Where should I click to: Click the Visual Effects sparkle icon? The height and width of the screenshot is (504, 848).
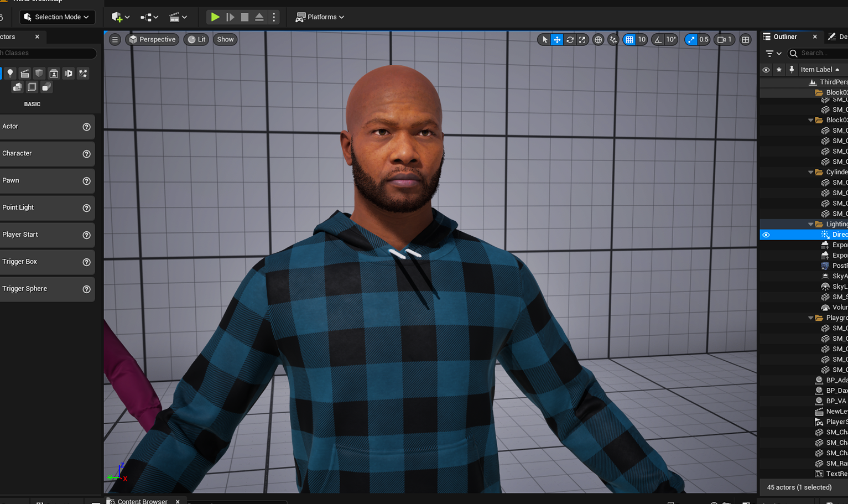click(x=82, y=73)
